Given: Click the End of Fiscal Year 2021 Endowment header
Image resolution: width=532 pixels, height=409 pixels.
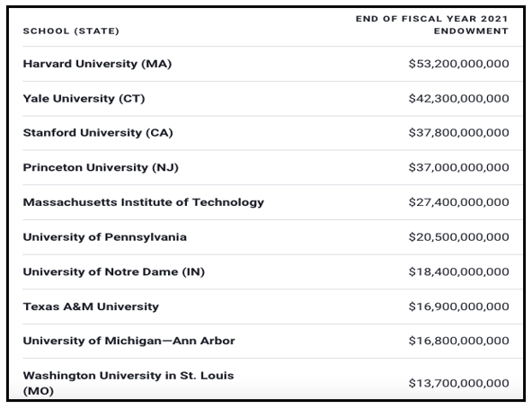Looking at the screenshot, I should coord(432,25).
